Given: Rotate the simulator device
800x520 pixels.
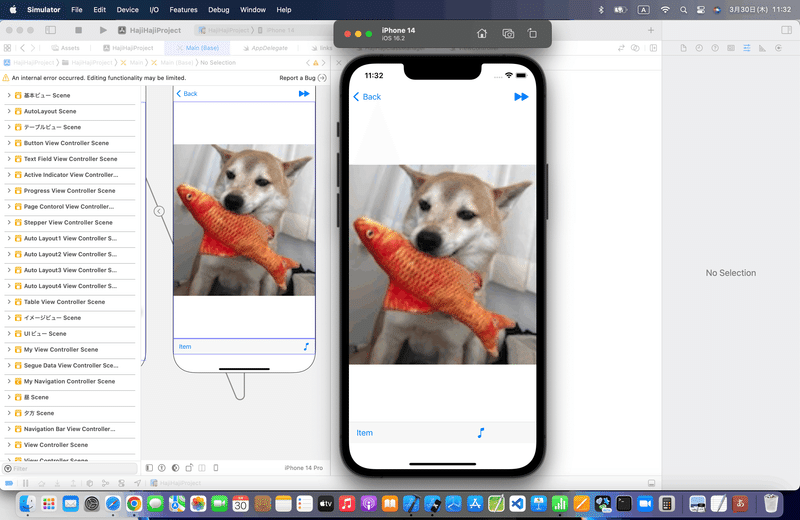Looking at the screenshot, I should click(532, 34).
